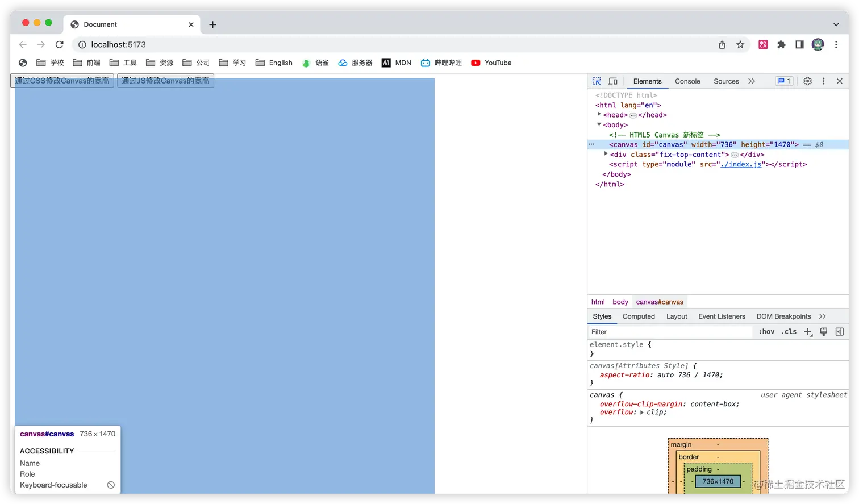Switch to the Sources tab

pos(726,81)
